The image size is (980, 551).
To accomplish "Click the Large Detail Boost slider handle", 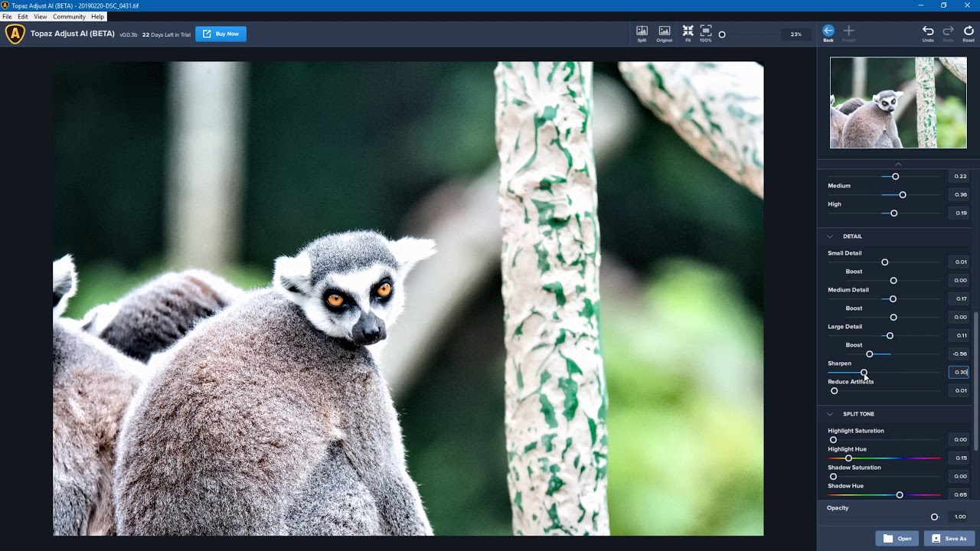I will click(x=869, y=354).
